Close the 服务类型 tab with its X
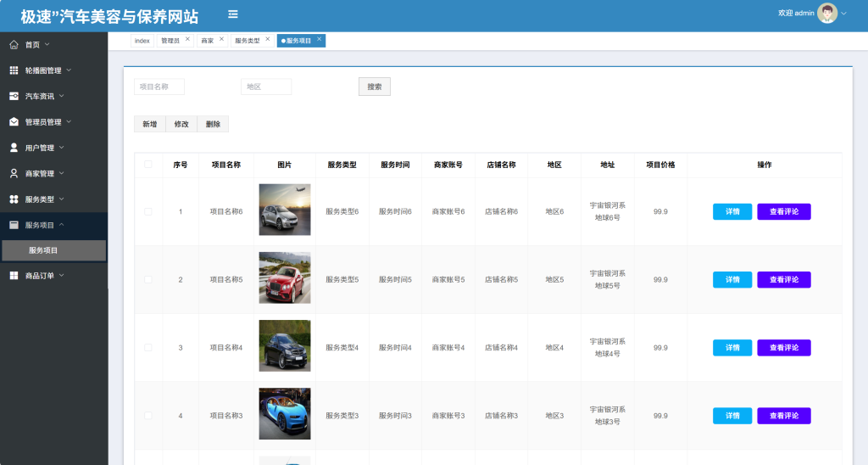Viewport: 868px width, 465px height. coord(267,39)
